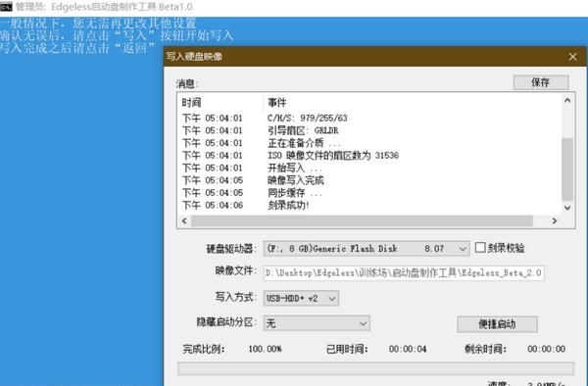This screenshot has width=588, height=386.
Task: Select the C/H/S: 979/255/63 log entry
Action: [x=308, y=119]
